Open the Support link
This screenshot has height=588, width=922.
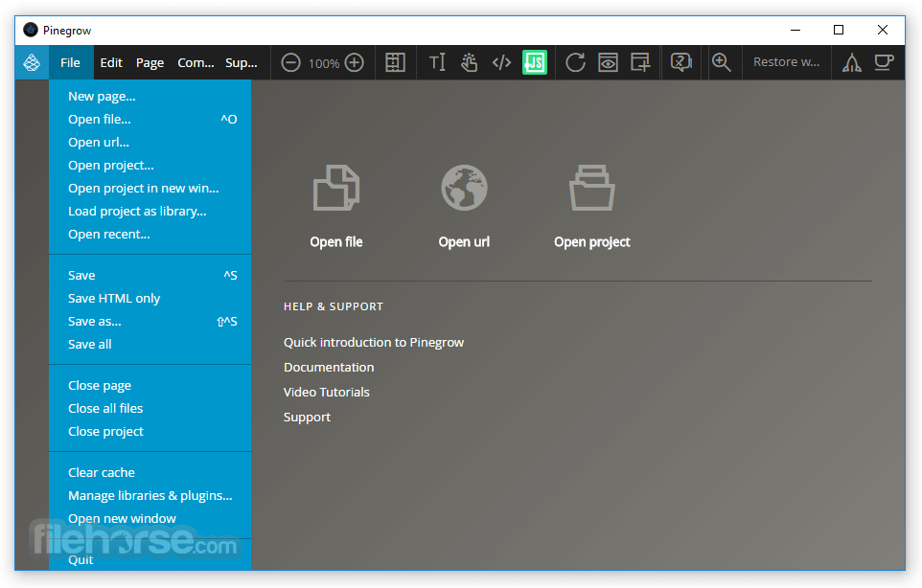pos(307,418)
